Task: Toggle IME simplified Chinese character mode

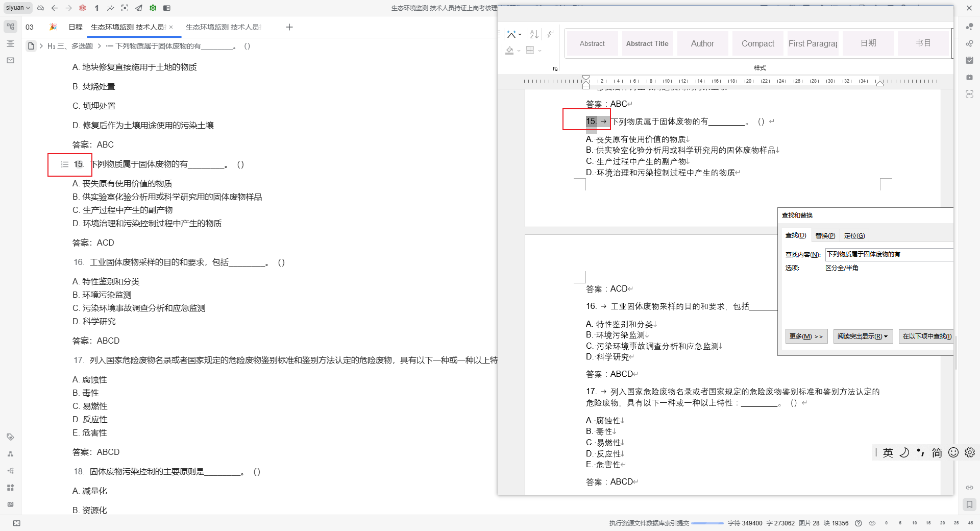Action: tap(937, 452)
